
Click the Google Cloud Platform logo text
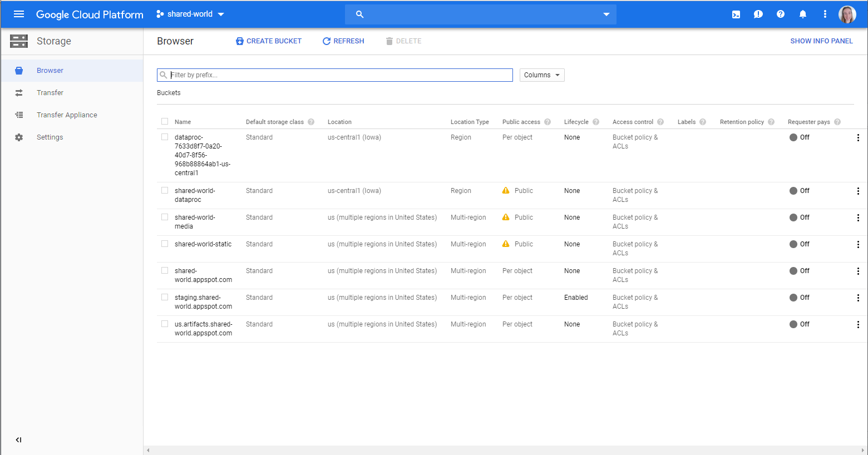90,14
